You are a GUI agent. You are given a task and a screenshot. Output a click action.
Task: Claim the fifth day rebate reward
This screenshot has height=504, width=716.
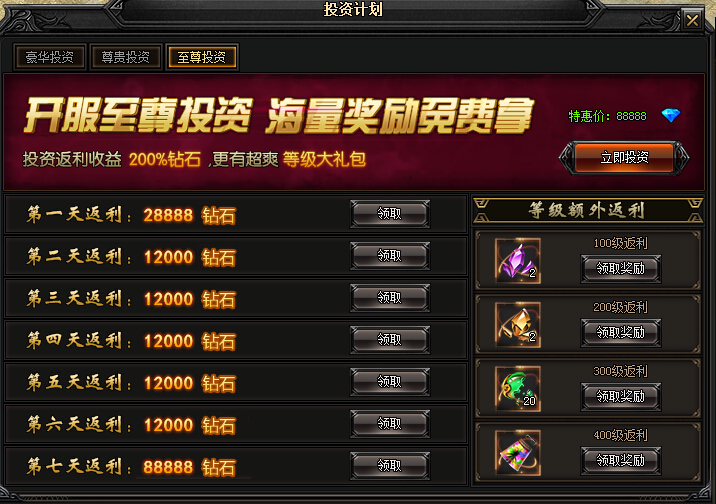pos(390,382)
